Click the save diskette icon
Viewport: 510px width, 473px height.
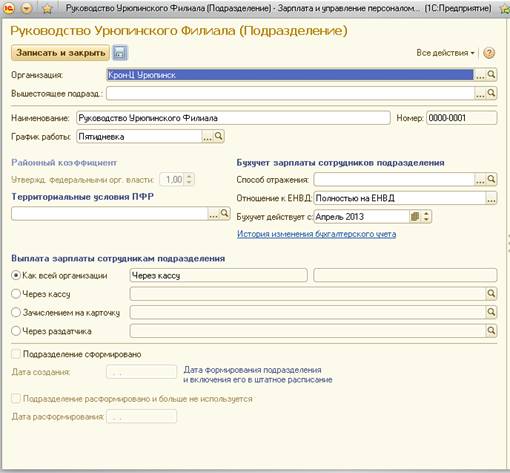(120, 53)
